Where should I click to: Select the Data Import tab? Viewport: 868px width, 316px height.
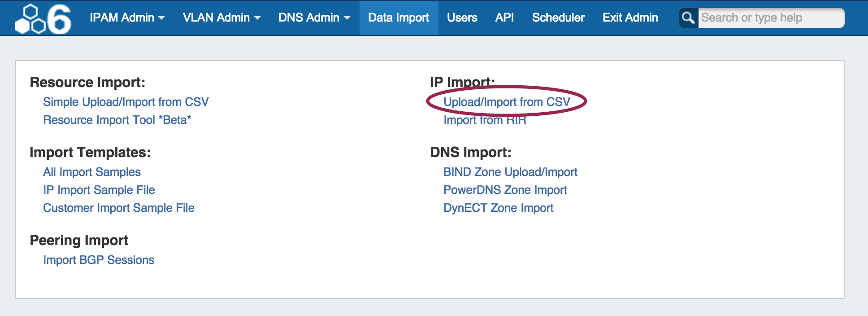399,18
